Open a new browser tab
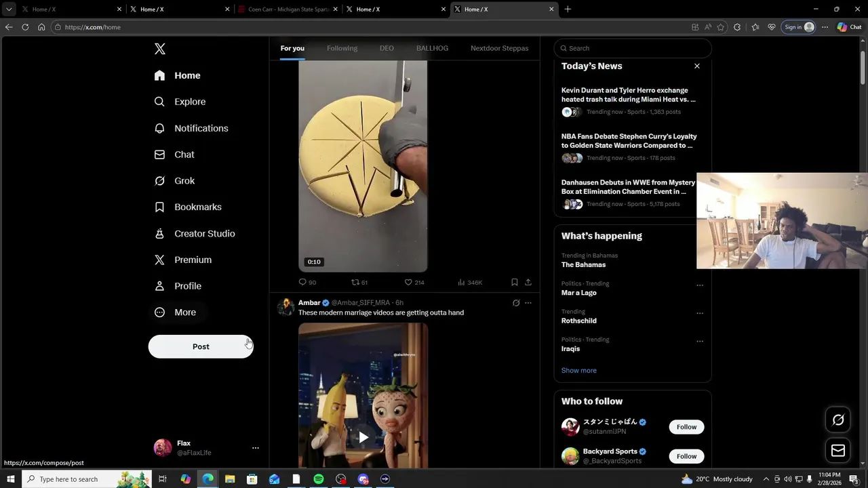The height and width of the screenshot is (488, 868). pos(568,9)
